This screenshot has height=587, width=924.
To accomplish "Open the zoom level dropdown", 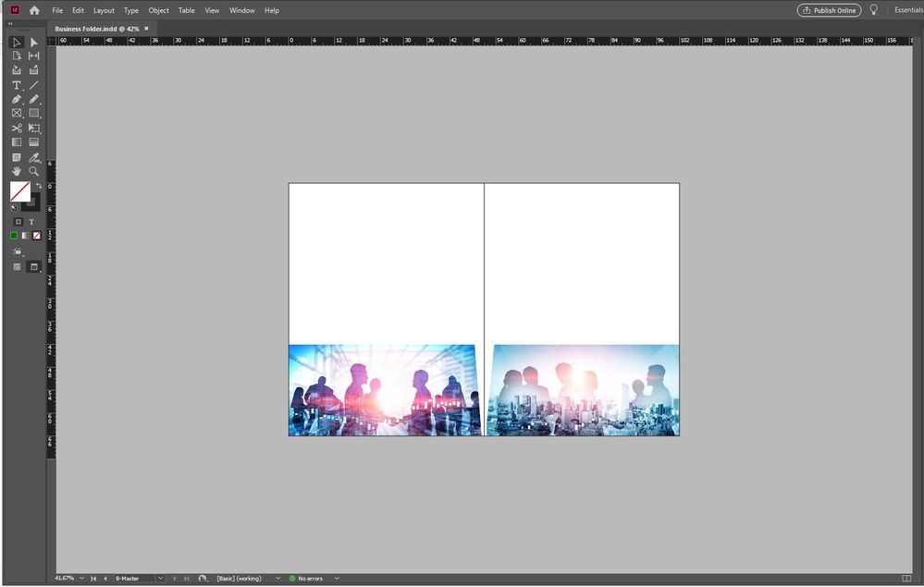I will [x=81, y=578].
